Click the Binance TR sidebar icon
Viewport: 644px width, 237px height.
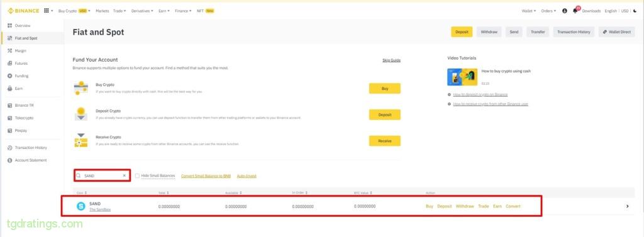(x=10, y=105)
